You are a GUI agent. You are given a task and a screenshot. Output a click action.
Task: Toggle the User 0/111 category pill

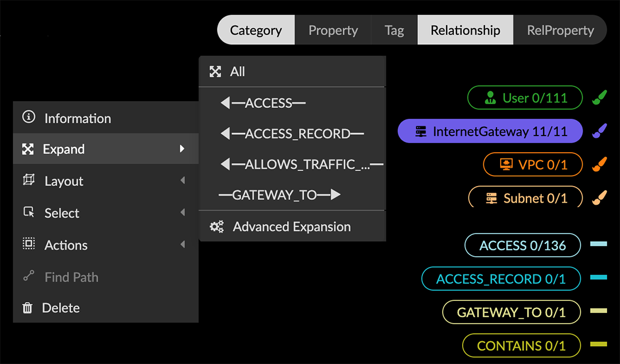525,98
